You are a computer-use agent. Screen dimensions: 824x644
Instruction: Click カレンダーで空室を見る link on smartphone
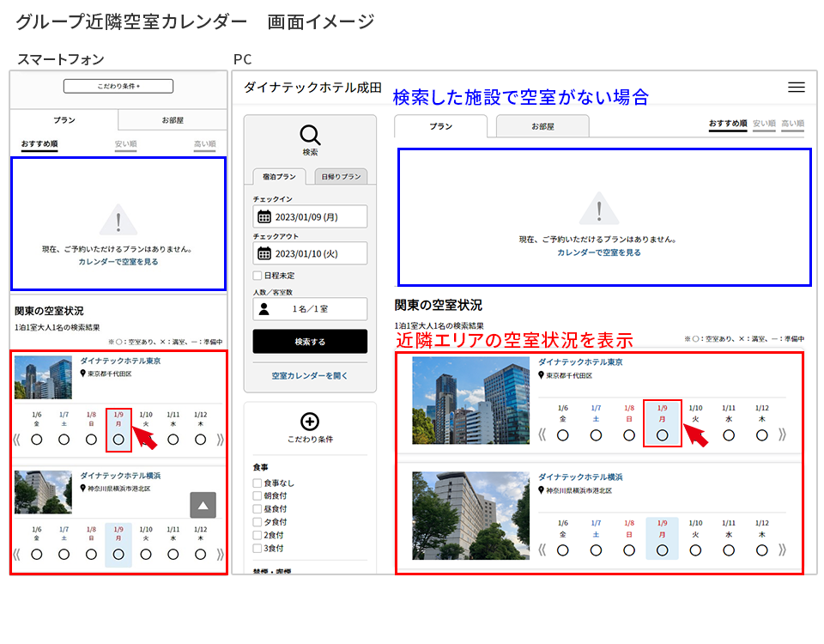[x=118, y=261]
